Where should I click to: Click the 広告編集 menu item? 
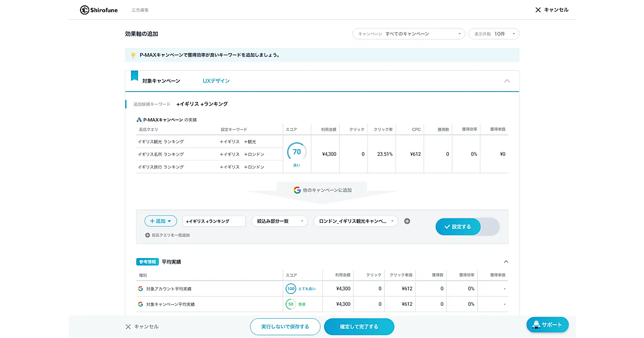pos(140,10)
